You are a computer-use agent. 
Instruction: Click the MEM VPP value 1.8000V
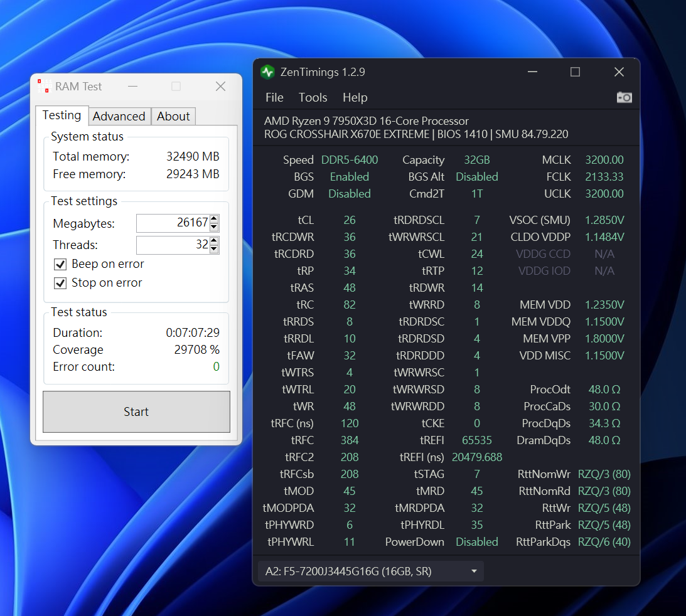(604, 339)
